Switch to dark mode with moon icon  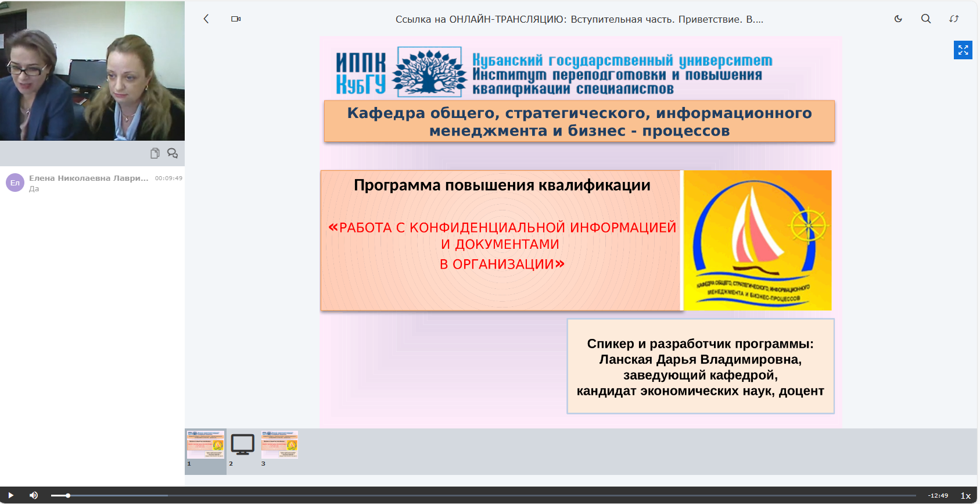898,19
